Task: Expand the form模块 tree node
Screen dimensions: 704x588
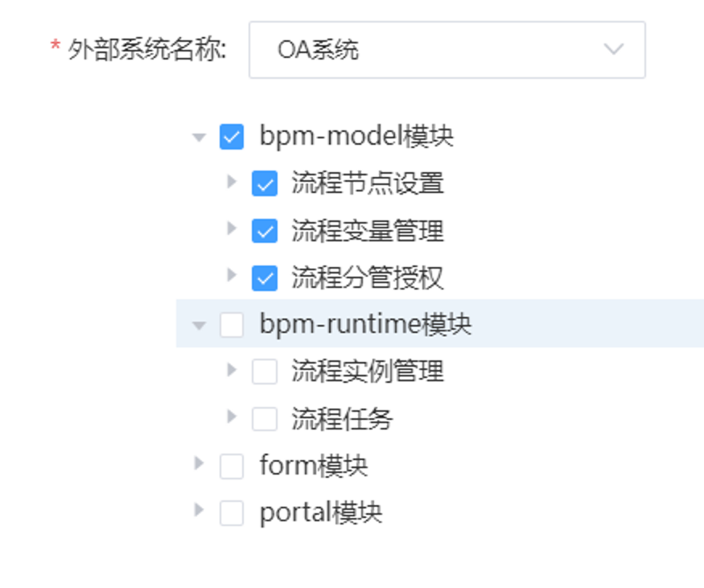Action: pyautogui.click(x=200, y=464)
